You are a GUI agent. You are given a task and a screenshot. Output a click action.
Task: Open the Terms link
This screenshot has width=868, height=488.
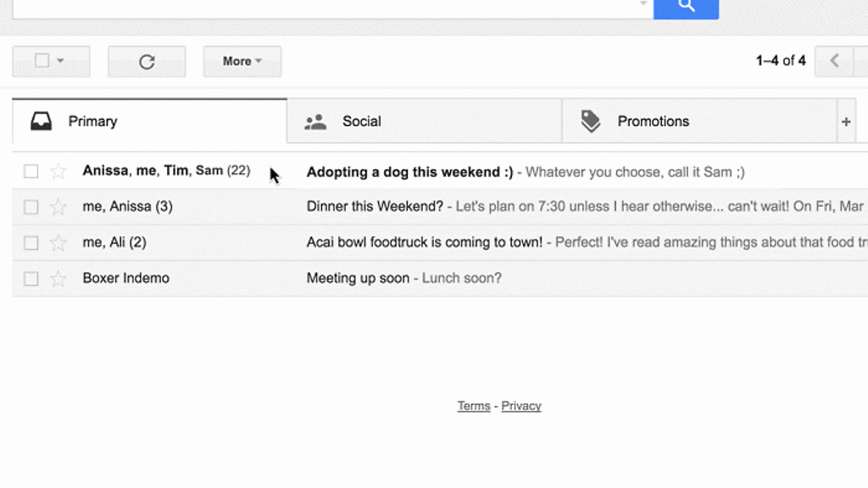point(474,406)
